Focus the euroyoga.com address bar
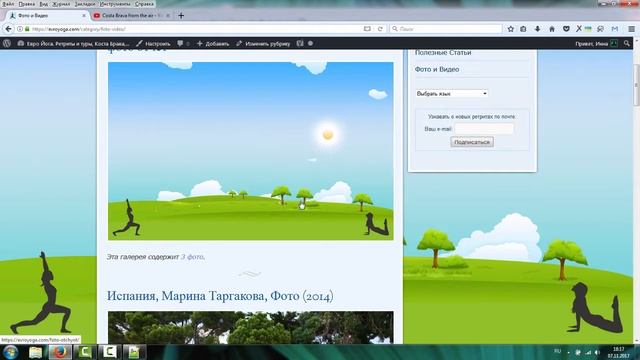640x360 pixels. click(x=196, y=29)
